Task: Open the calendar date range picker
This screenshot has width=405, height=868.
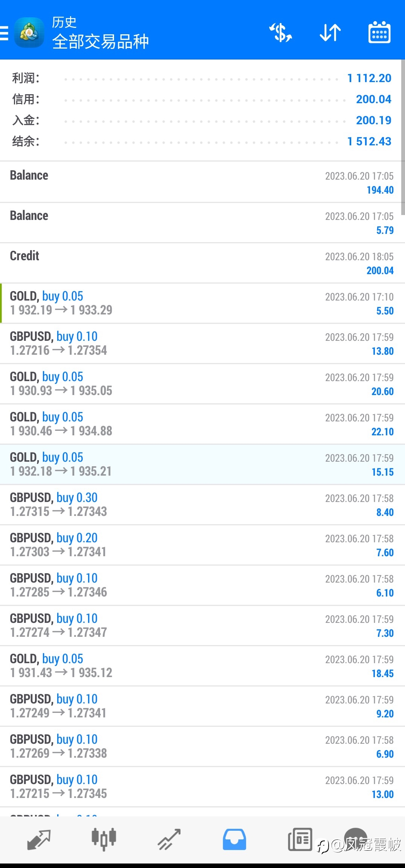Action: coord(379,33)
